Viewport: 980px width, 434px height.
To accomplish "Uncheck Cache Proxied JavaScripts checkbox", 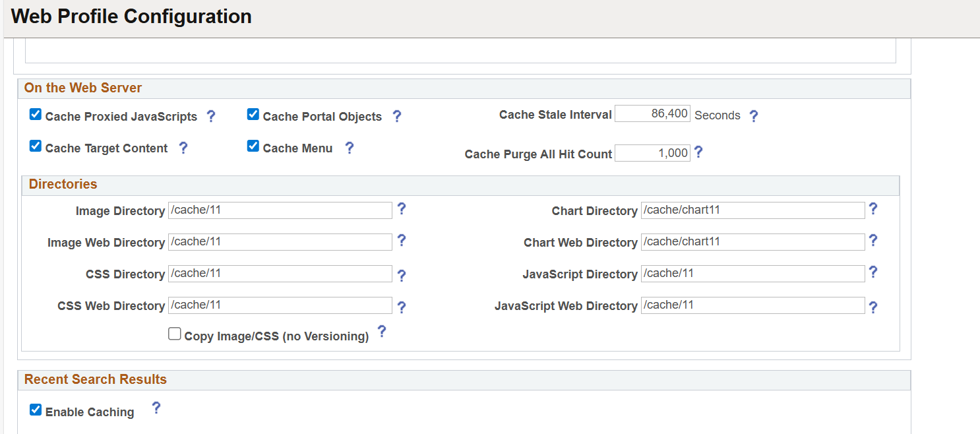I will [36, 115].
